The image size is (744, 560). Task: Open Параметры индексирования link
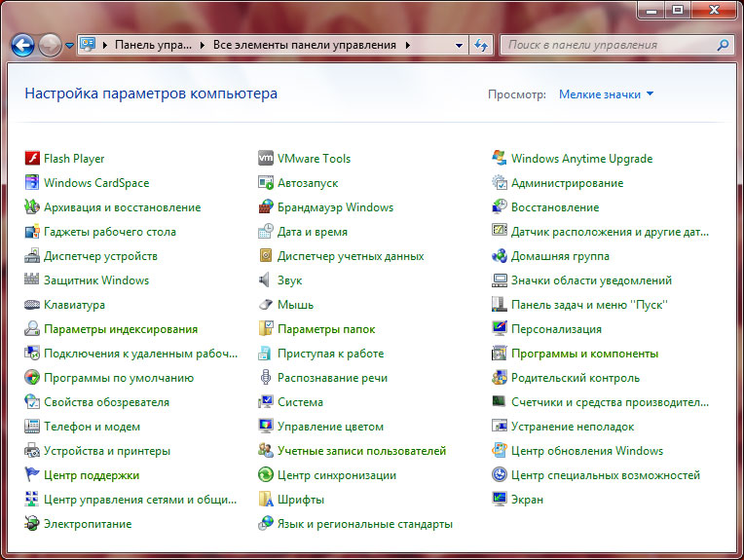click(121, 329)
